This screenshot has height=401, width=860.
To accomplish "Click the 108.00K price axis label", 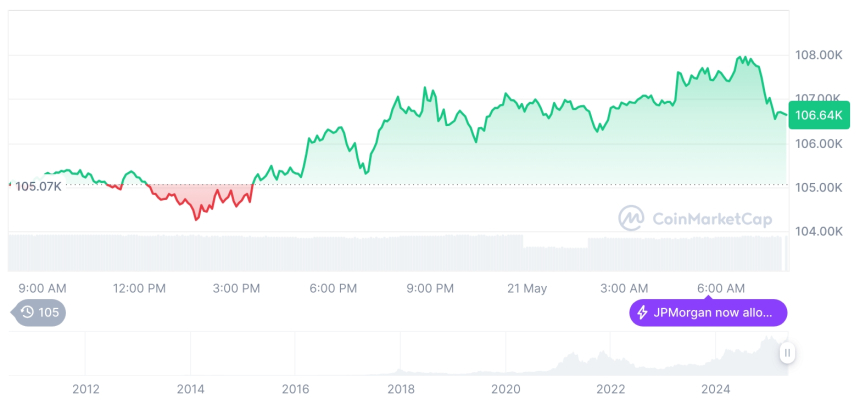I will (817, 56).
